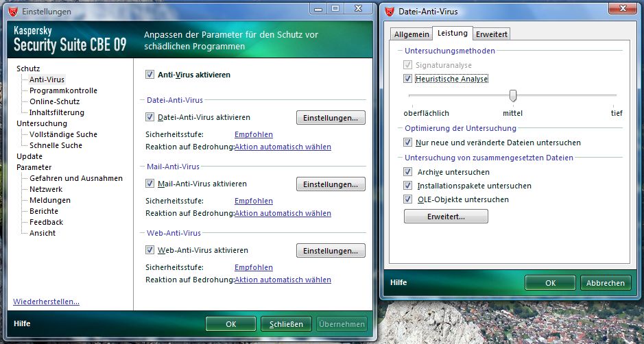
Task: Click Empfohlen link under Mail-Anti-Virus
Action: (x=253, y=201)
